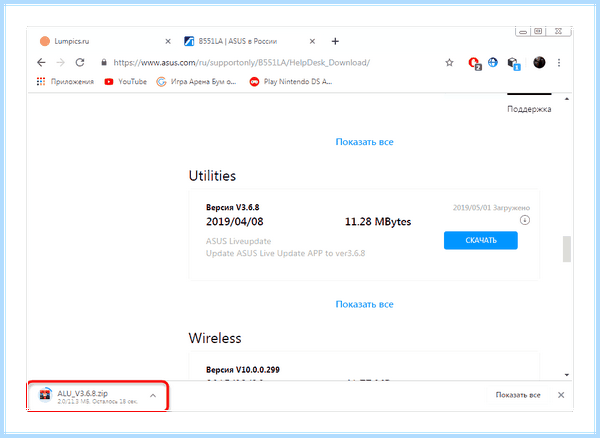Click the 2019/05/01 Загружено text
Screen dimensions: 600x438
pos(491,208)
